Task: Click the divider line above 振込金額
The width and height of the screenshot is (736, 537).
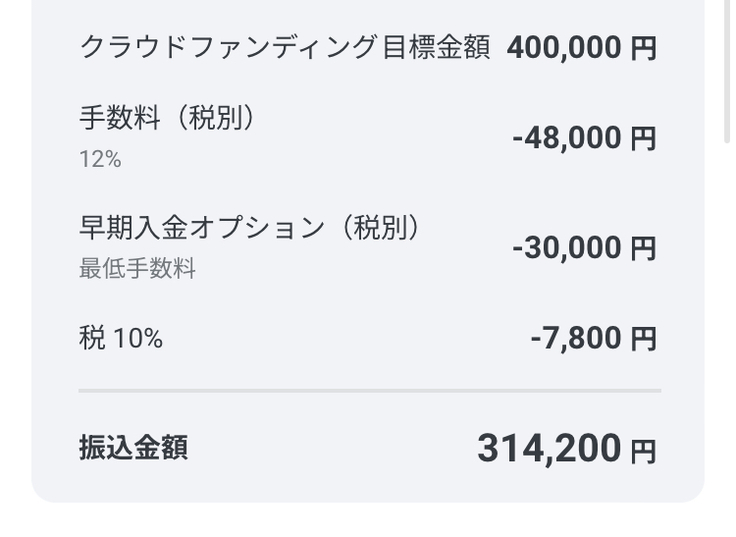Action: point(369,390)
